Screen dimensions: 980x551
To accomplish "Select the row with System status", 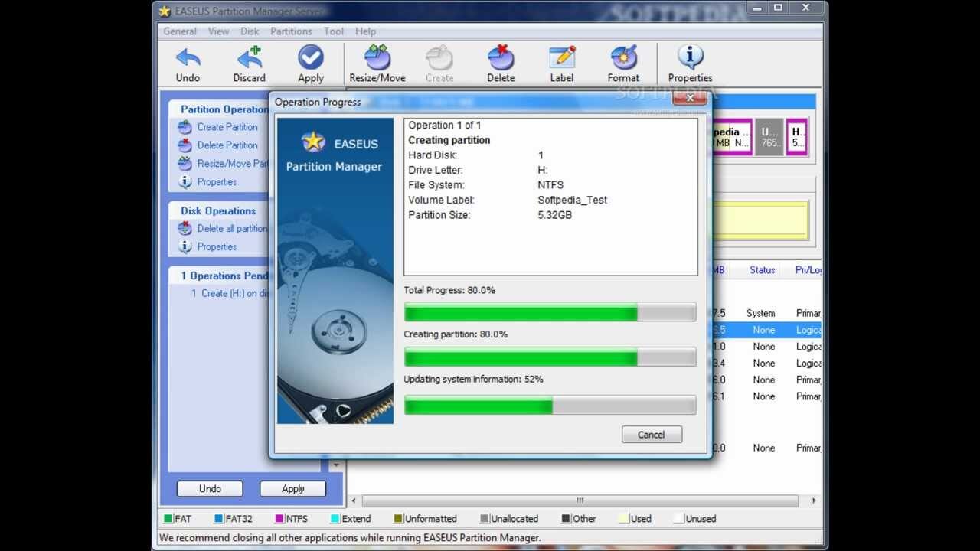I will (766, 313).
